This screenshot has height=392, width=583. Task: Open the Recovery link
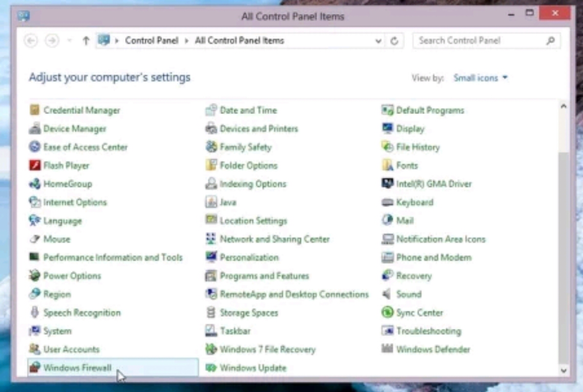[414, 276]
